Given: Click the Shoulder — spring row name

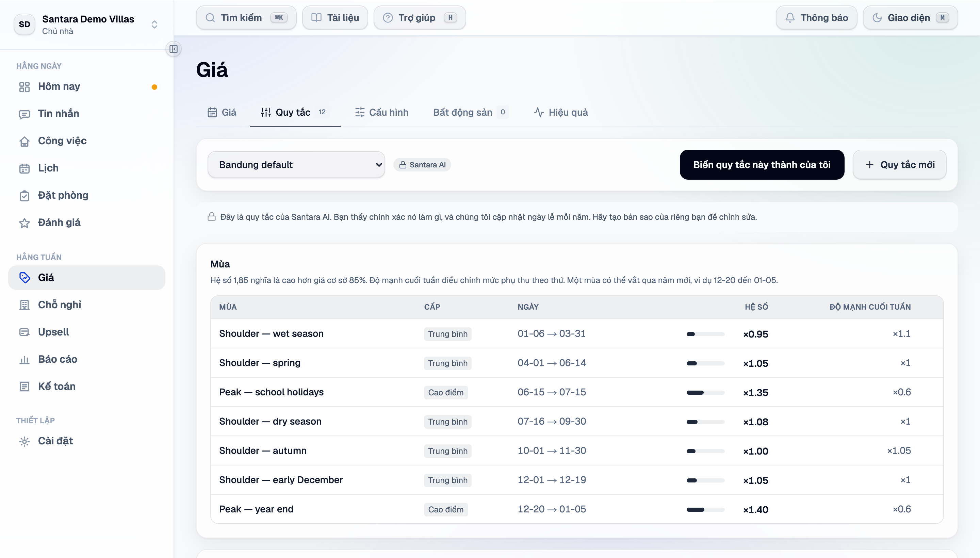Looking at the screenshot, I should 260,363.
